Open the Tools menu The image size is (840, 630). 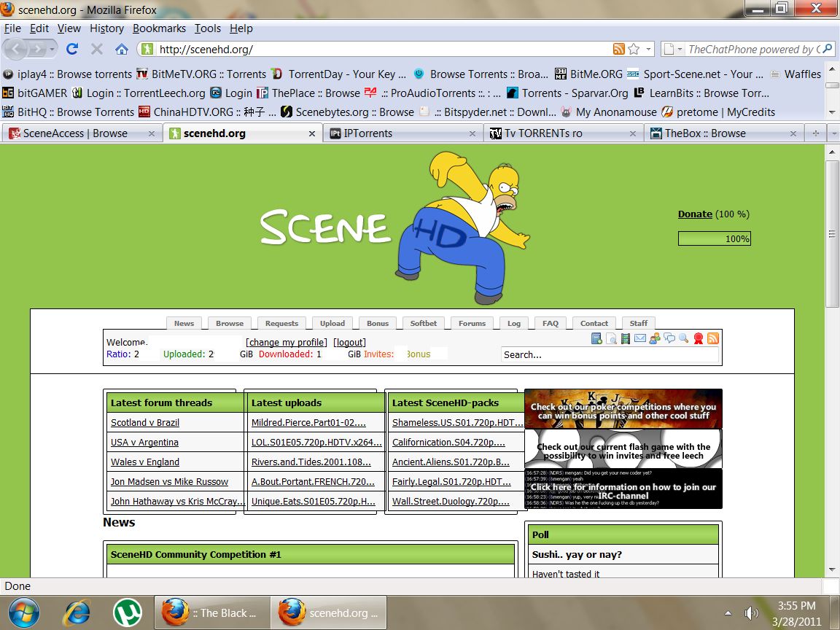[x=207, y=28]
